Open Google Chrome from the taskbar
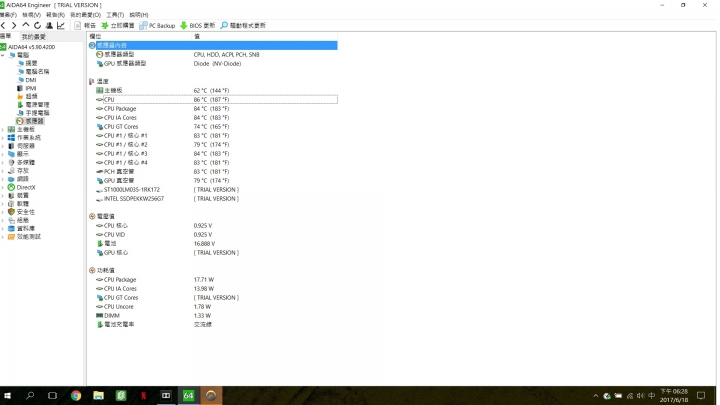Image resolution: width=720 pixels, height=405 pixels. tap(76, 395)
